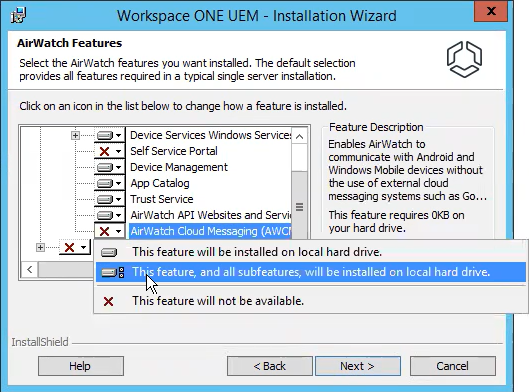Cancel the installation wizard

pyautogui.click(x=453, y=366)
